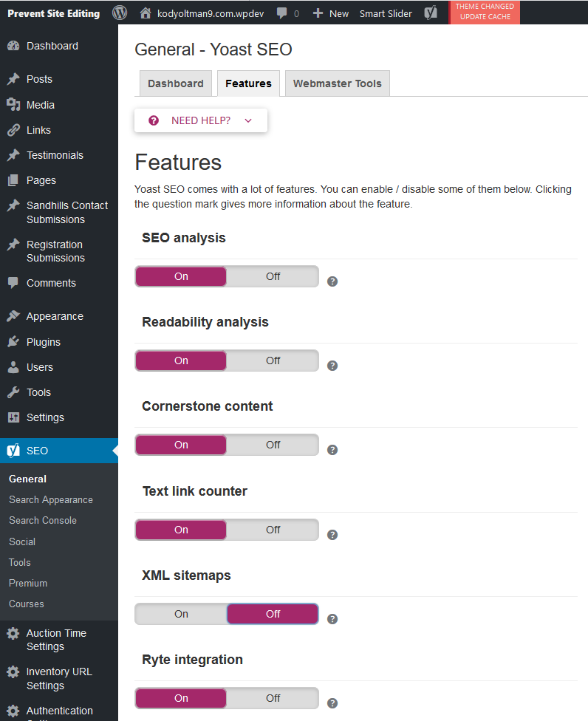Click the Posts pin icon in sidebar
The height and width of the screenshot is (721, 588).
click(13, 79)
